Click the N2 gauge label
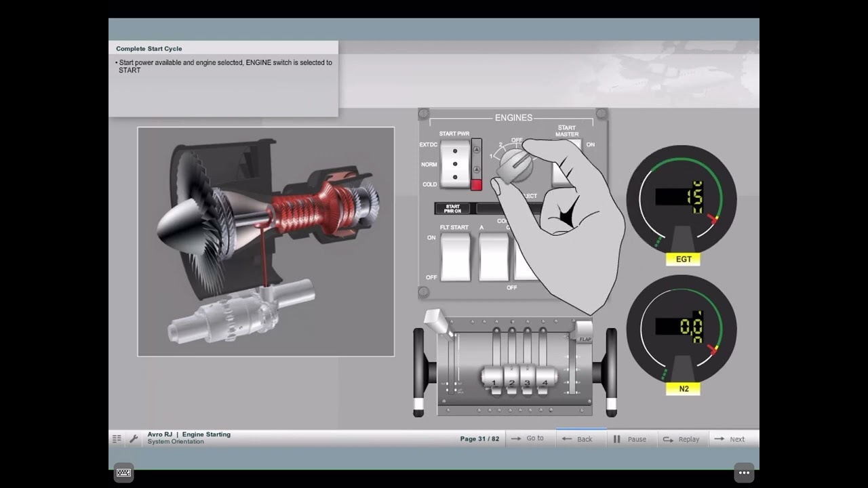The width and height of the screenshot is (868, 488). (x=683, y=388)
